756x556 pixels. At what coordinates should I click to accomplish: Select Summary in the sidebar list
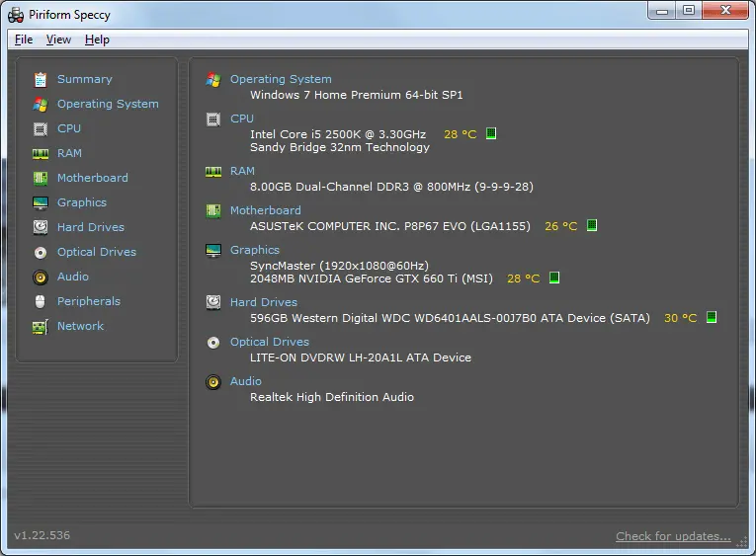click(84, 79)
